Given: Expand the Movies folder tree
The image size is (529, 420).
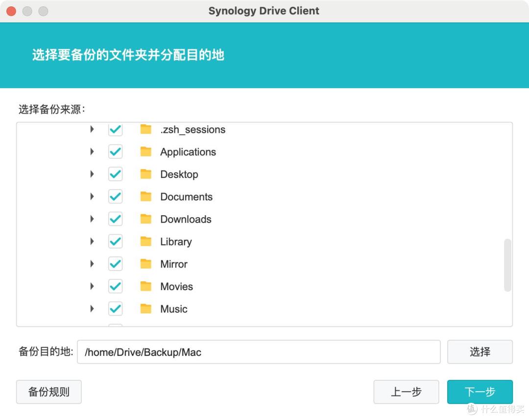Looking at the screenshot, I should pyautogui.click(x=92, y=286).
